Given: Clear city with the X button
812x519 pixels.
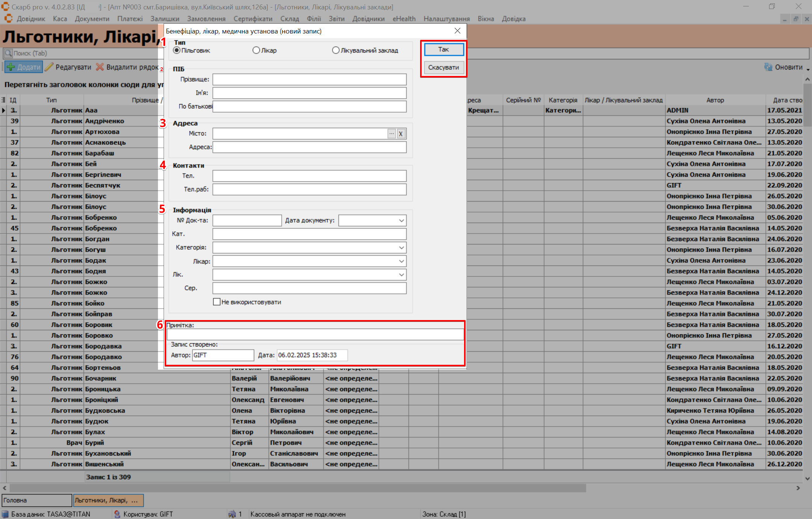Looking at the screenshot, I should 401,134.
